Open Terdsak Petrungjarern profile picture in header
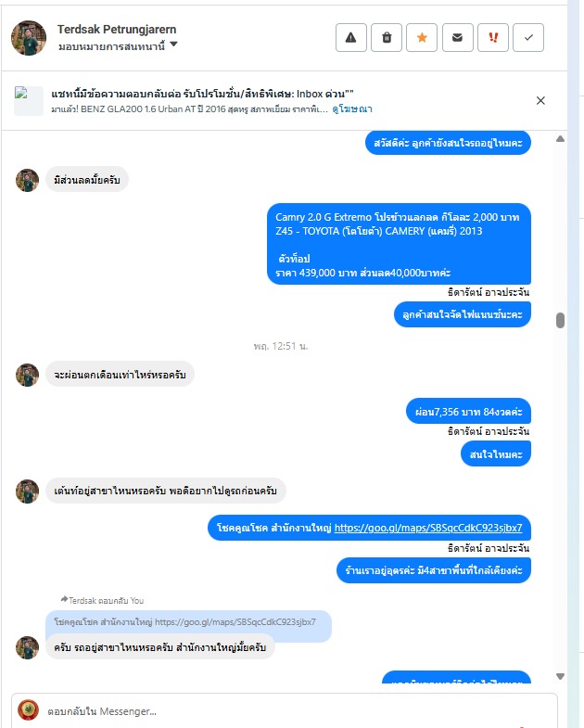The width and height of the screenshot is (584, 728). click(29, 38)
